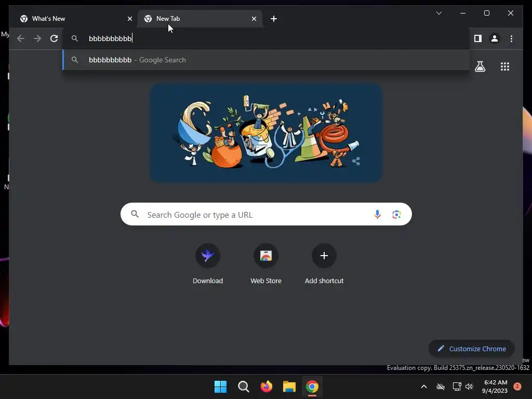Click the Customize Chrome button

[x=472, y=349]
